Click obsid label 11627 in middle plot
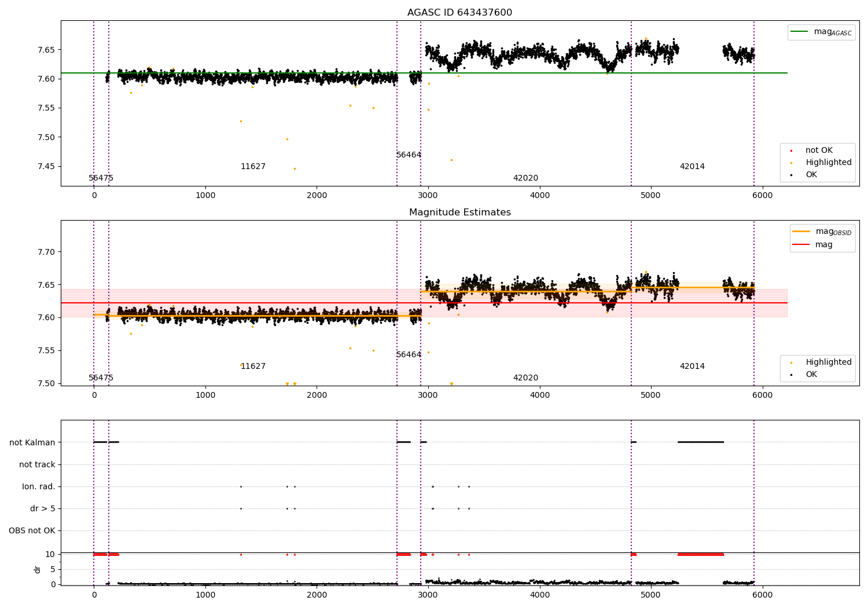Image resolution: width=868 pixels, height=608 pixels. pyautogui.click(x=253, y=367)
